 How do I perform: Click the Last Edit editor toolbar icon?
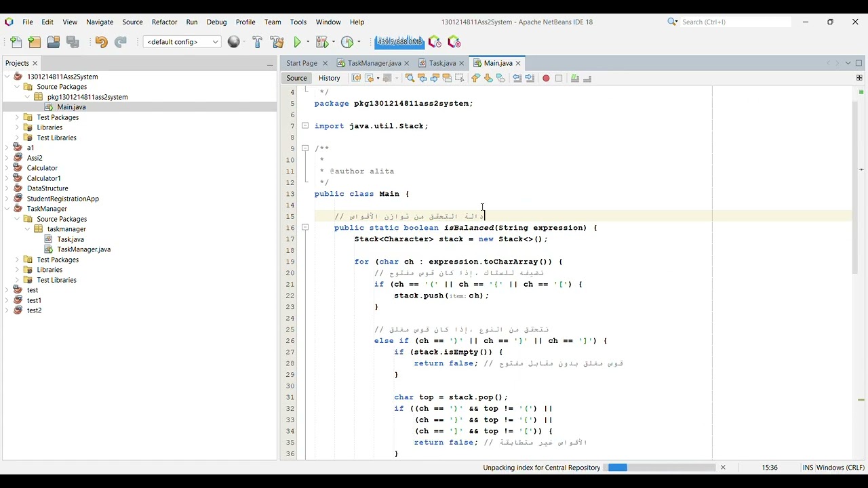point(356,78)
